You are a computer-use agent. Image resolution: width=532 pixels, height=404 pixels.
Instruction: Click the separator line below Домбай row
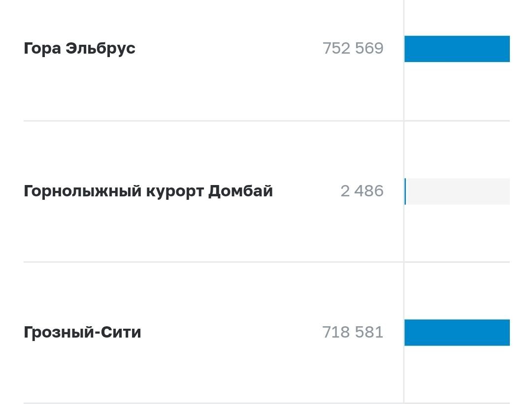tap(266, 262)
